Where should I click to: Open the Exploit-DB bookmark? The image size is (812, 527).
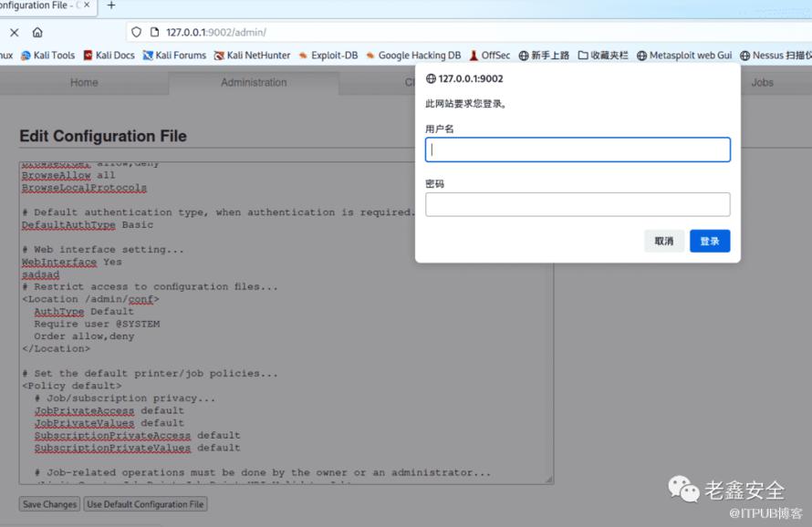pyautogui.click(x=328, y=55)
